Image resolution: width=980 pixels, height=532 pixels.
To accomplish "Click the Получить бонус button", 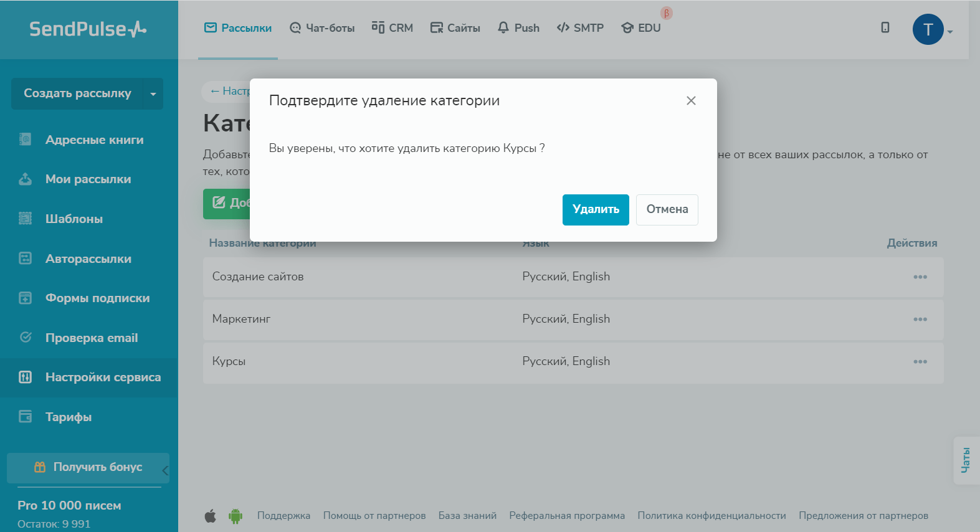I will tap(88, 467).
